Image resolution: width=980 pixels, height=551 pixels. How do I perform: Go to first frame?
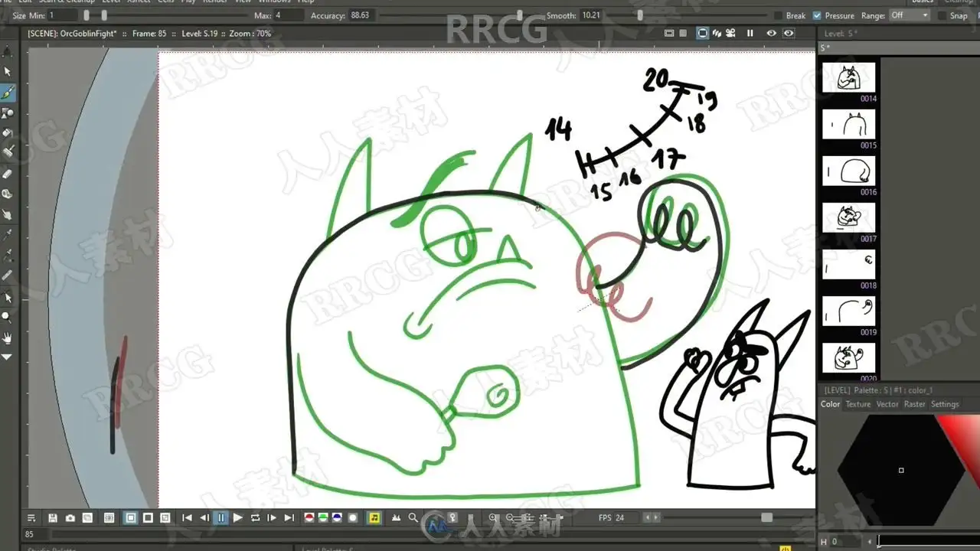coord(187,518)
